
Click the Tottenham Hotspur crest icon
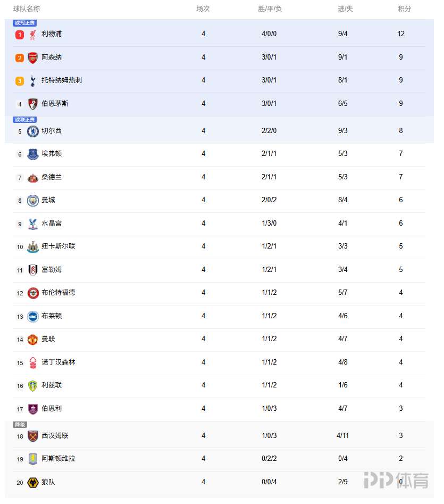pyautogui.click(x=33, y=81)
